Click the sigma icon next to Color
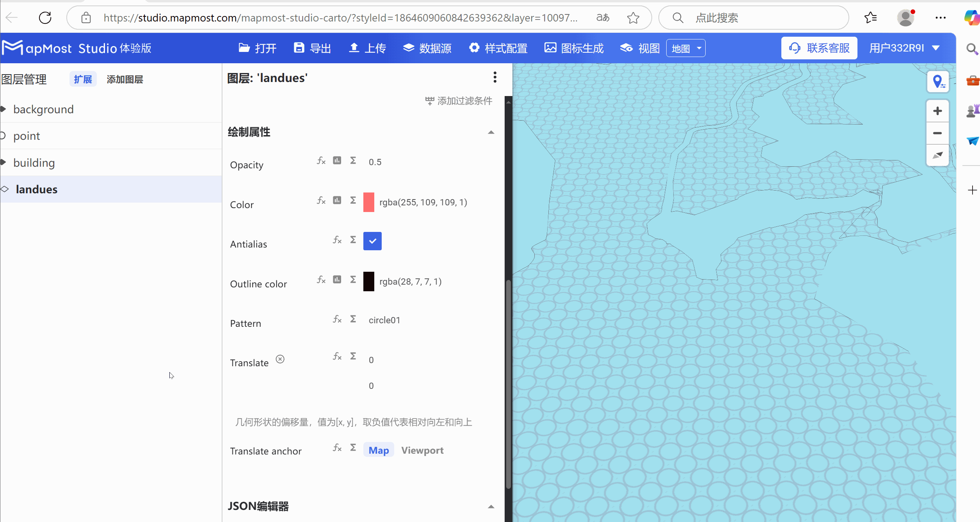980x522 pixels. [353, 200]
